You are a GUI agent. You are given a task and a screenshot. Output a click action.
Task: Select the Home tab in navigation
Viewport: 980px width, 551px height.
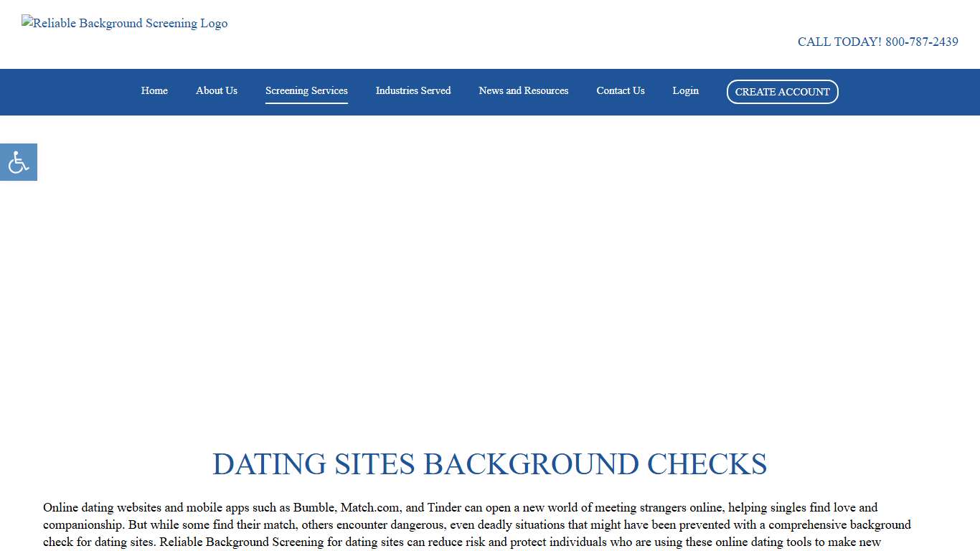(x=154, y=91)
